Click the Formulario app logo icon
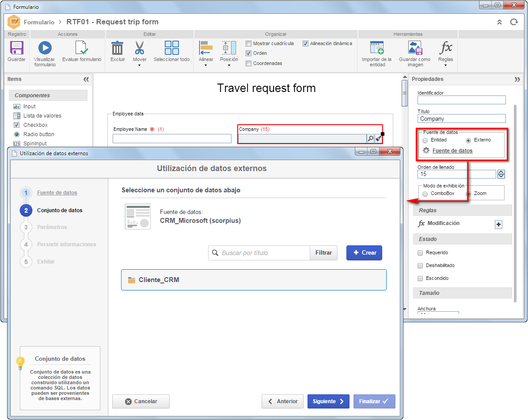 point(14,22)
